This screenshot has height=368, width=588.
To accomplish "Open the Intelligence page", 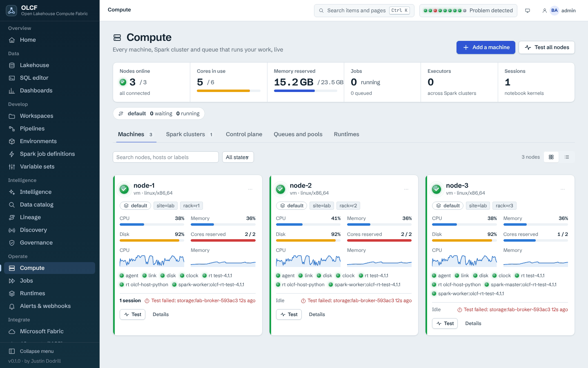I will (x=49, y=192).
